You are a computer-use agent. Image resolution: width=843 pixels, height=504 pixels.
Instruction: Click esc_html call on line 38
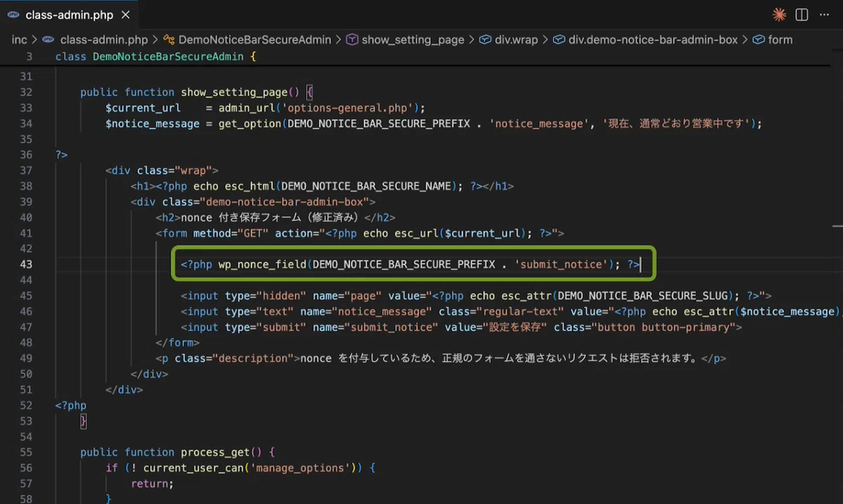[x=250, y=186]
